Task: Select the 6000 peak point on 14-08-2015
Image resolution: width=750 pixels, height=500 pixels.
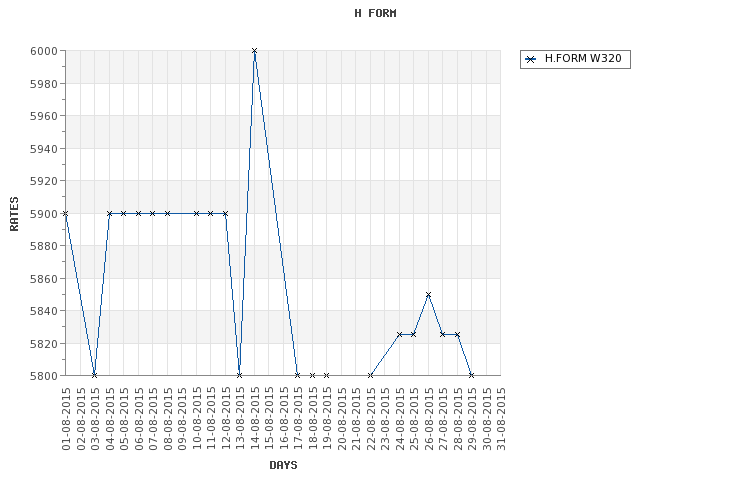Action: coord(254,51)
